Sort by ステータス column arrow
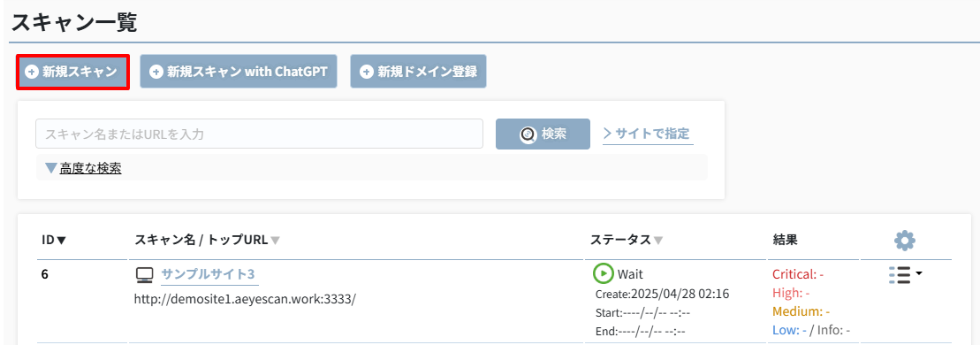Image resolution: width=980 pixels, height=345 pixels. 658,240
